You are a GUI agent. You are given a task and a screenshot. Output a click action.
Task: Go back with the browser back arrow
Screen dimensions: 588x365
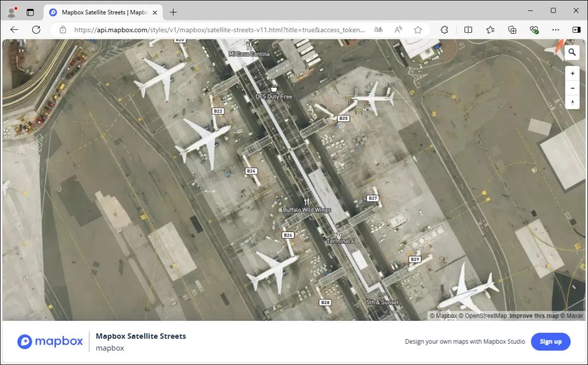coord(14,29)
